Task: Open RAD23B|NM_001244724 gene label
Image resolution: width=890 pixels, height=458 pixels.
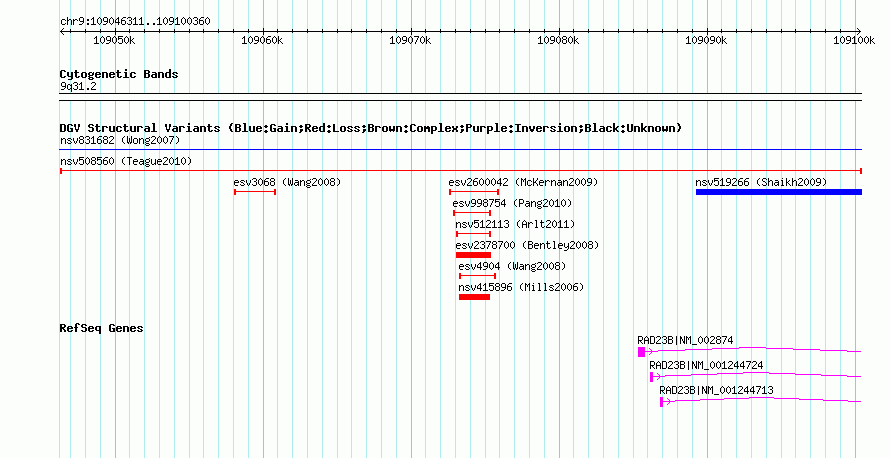Action: pyautogui.click(x=706, y=365)
